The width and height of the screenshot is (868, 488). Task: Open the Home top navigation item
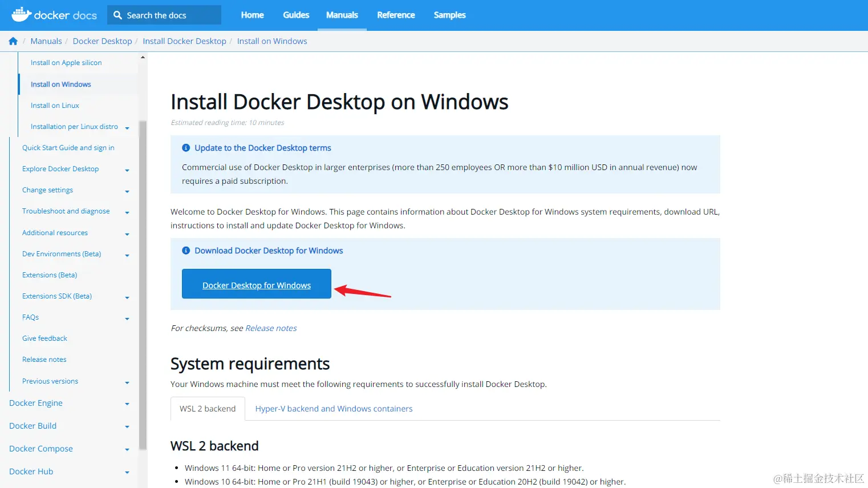click(253, 15)
